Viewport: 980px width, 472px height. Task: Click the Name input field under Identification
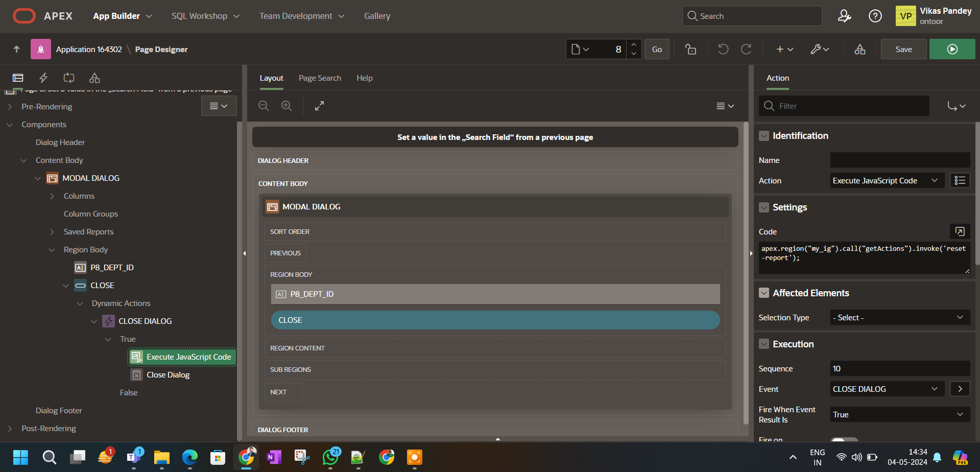pyautogui.click(x=900, y=159)
